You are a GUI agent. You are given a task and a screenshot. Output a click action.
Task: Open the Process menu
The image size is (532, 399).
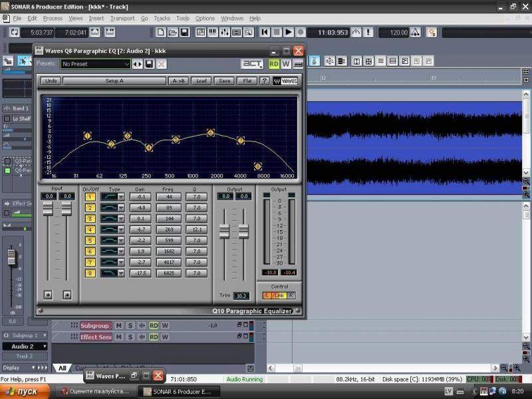point(53,19)
